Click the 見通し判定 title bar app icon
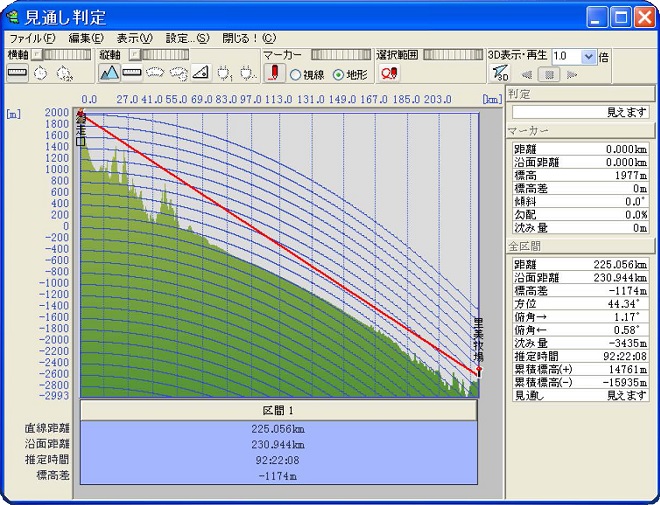This screenshot has width=660, height=505. (13, 17)
